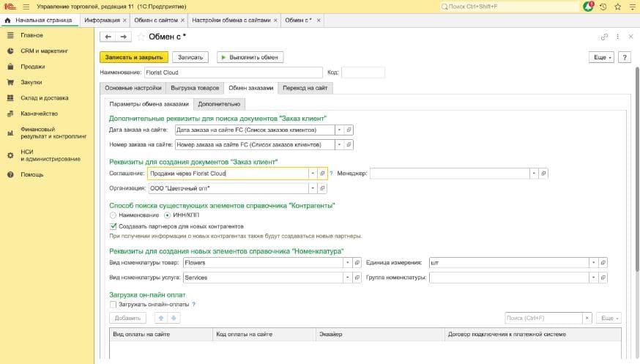
Task: Open linked Соглашение item
Action: point(322,174)
